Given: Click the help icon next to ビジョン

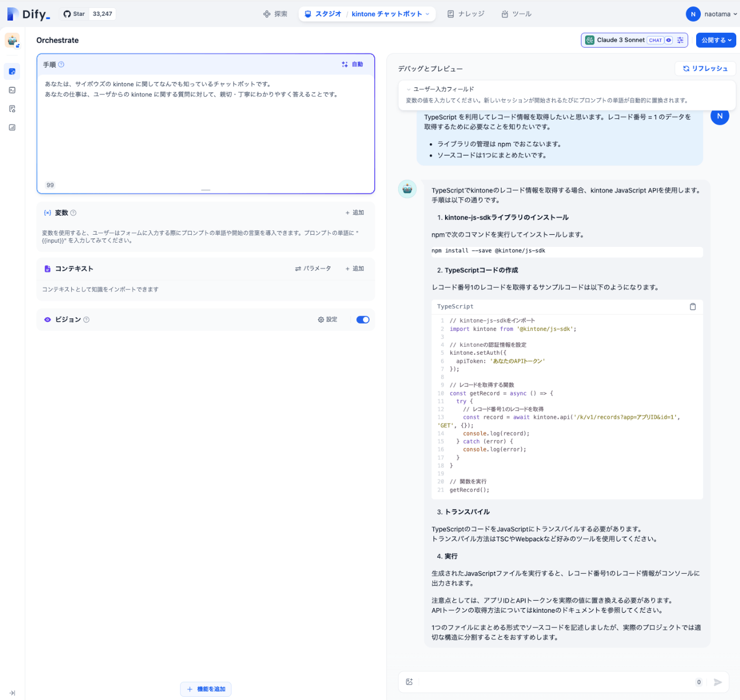Looking at the screenshot, I should pyautogui.click(x=87, y=320).
